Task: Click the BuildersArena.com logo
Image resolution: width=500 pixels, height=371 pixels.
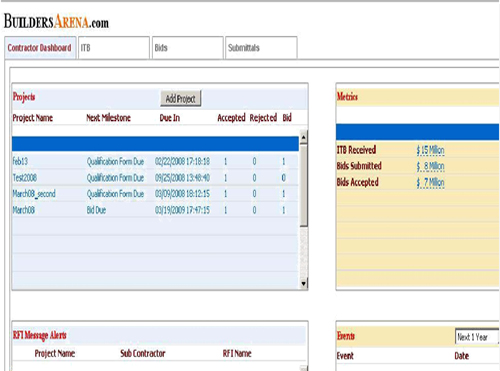Action: (56, 21)
